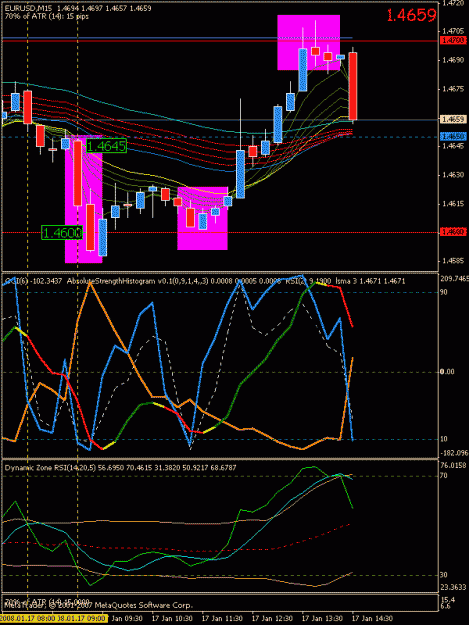This screenshot has height=625, width=469.
Task: Click the 30 level label in RSI panel
Action: point(443,575)
